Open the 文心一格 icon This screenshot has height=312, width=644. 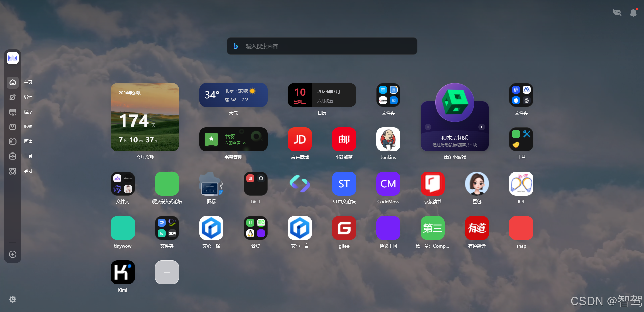point(211,228)
